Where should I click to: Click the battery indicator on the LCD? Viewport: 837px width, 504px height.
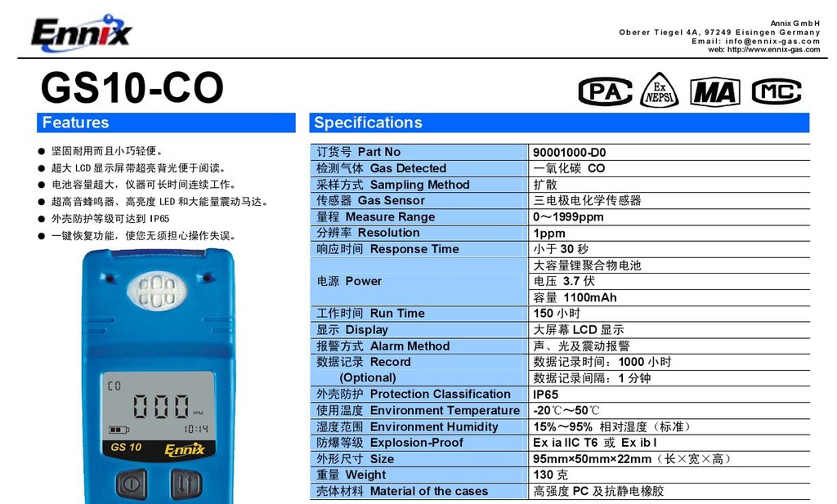[119, 430]
